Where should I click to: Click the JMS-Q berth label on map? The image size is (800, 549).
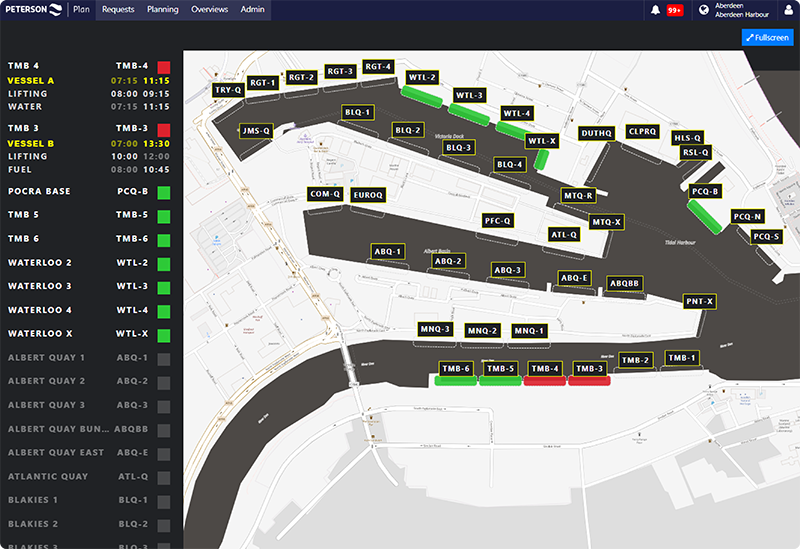point(256,131)
